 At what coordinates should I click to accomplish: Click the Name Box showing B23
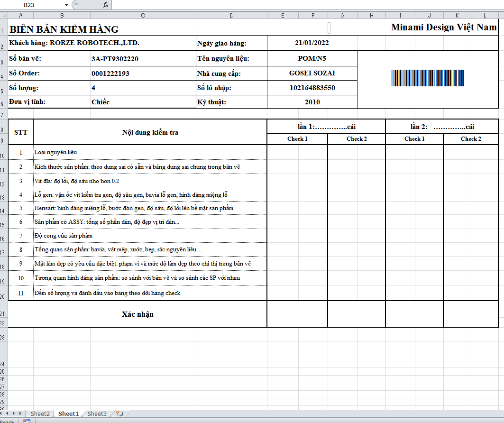[x=32, y=5]
